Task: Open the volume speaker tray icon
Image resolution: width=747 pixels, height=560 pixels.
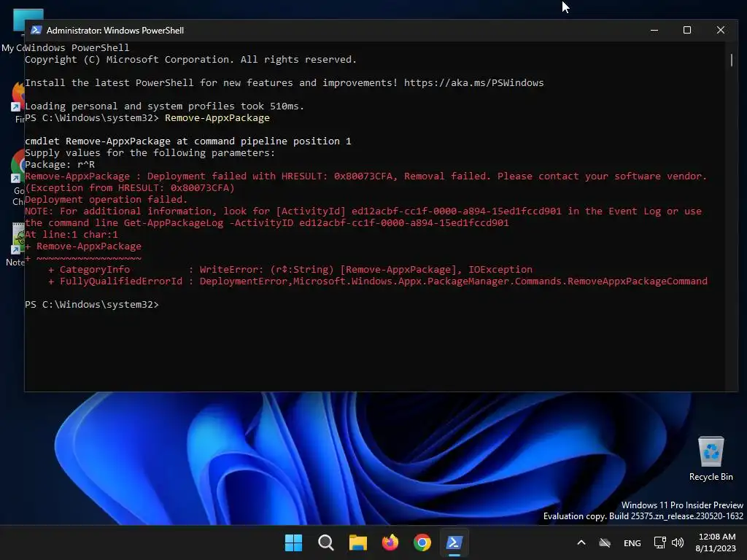Action: (678, 542)
